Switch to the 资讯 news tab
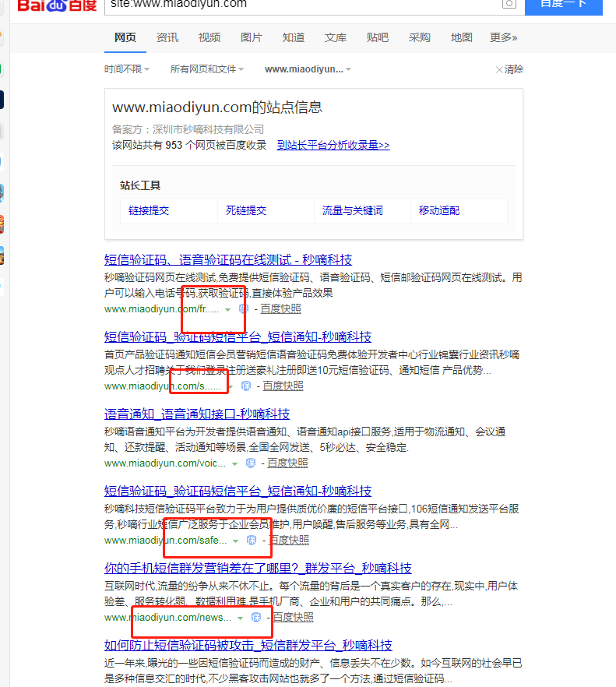Screen dimensions: 616x687 (167, 37)
